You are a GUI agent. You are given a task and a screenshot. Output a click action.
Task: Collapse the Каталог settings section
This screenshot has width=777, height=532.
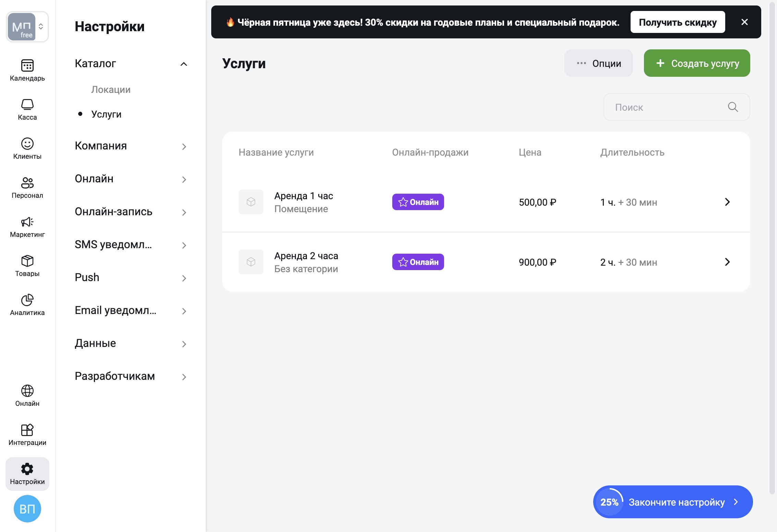point(183,64)
